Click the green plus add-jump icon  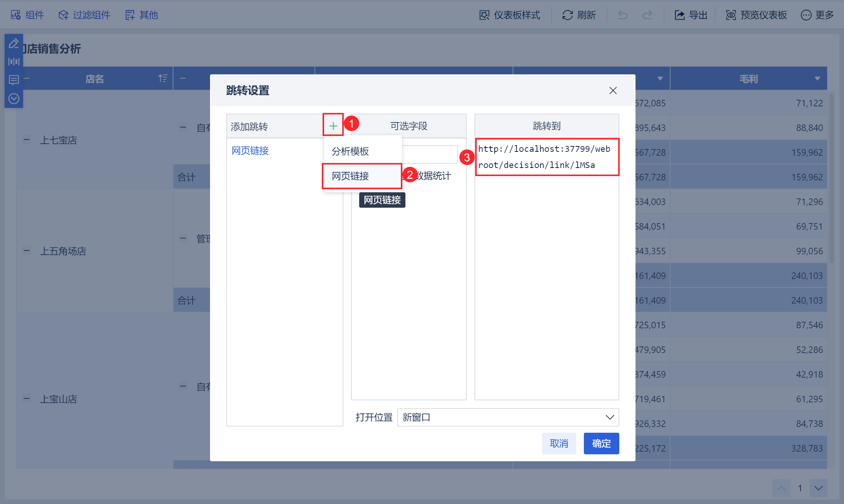333,126
